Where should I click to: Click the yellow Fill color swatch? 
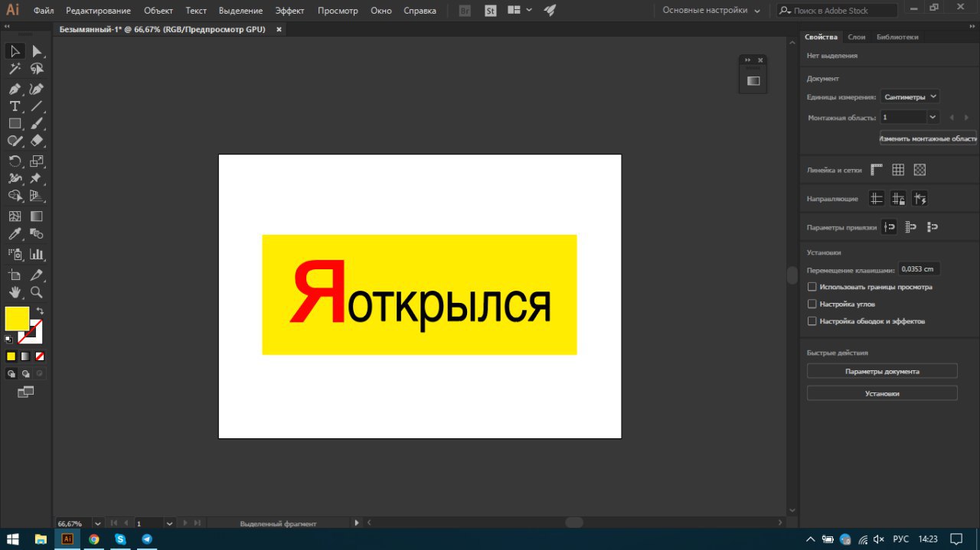click(x=17, y=319)
